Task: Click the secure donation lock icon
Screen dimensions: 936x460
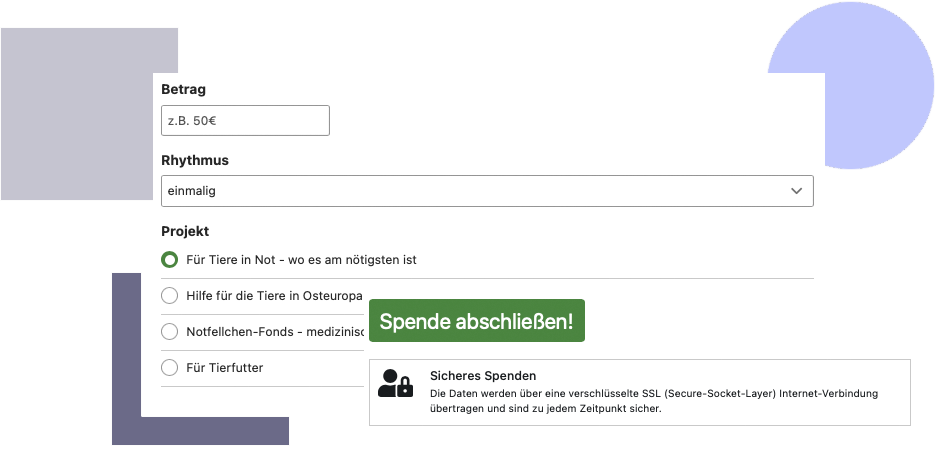Action: click(x=396, y=383)
